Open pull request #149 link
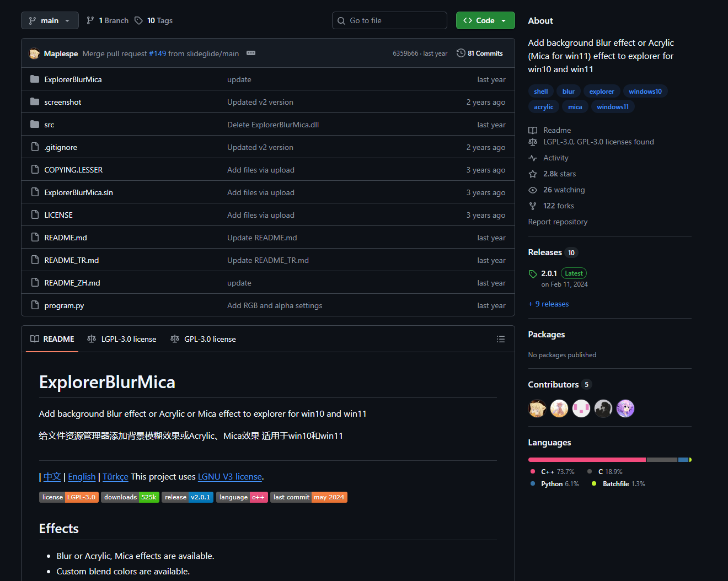 click(x=158, y=53)
